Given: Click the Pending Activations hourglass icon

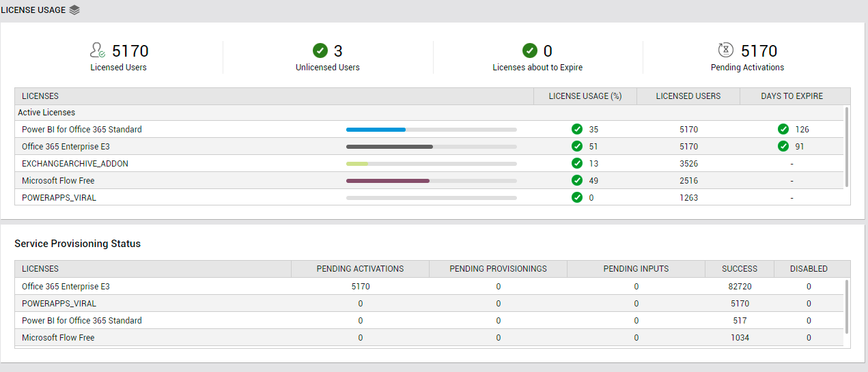Looking at the screenshot, I should point(726,50).
